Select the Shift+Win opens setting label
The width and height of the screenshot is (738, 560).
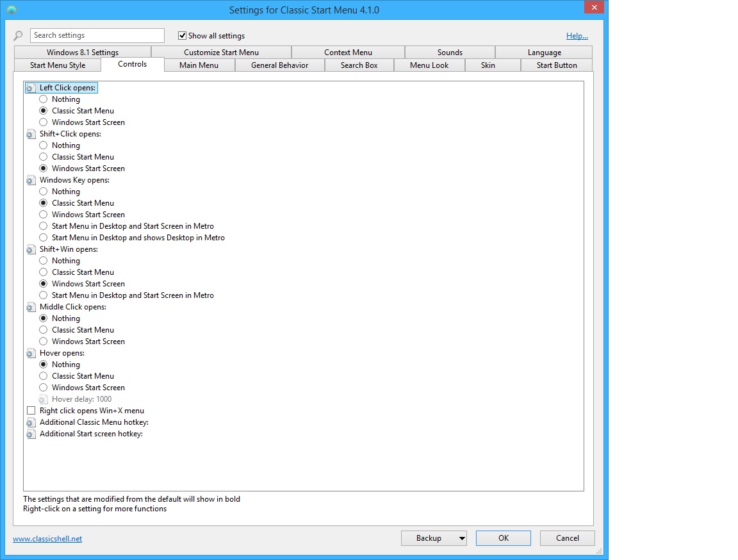click(69, 249)
